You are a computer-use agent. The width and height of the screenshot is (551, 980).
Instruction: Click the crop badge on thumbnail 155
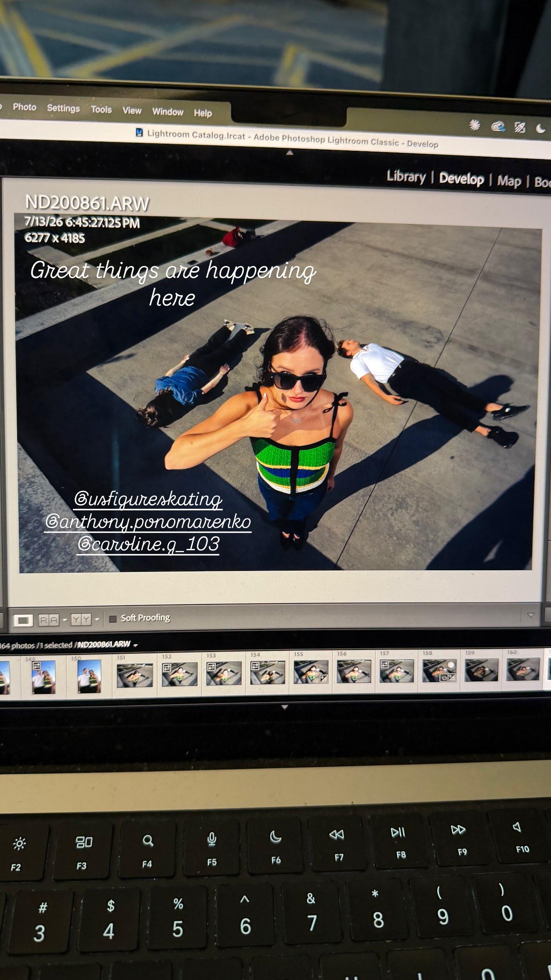point(323,679)
